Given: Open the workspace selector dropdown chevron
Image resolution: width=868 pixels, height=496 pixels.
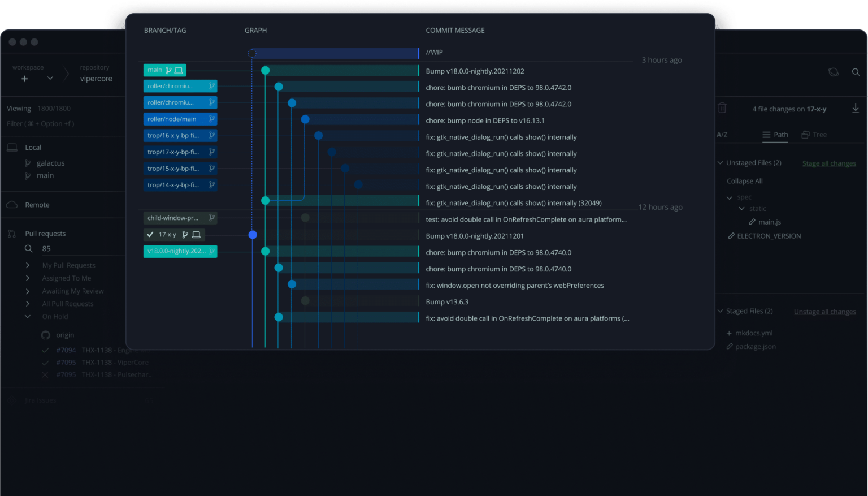Looking at the screenshot, I should click(x=50, y=79).
